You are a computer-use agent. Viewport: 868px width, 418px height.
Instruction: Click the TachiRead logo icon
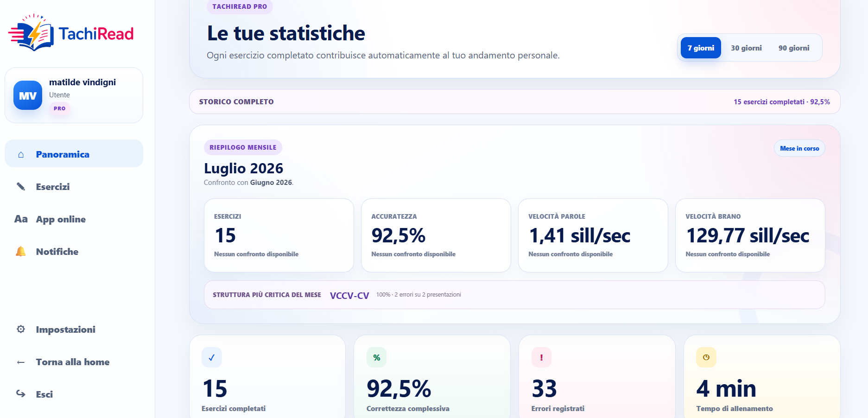31,32
